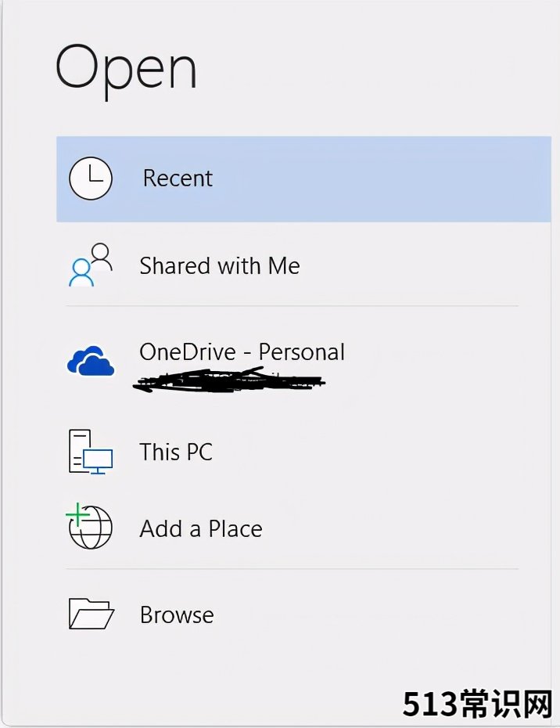Open OneDrive - Personal location
The height and width of the screenshot is (728, 560).
click(242, 352)
